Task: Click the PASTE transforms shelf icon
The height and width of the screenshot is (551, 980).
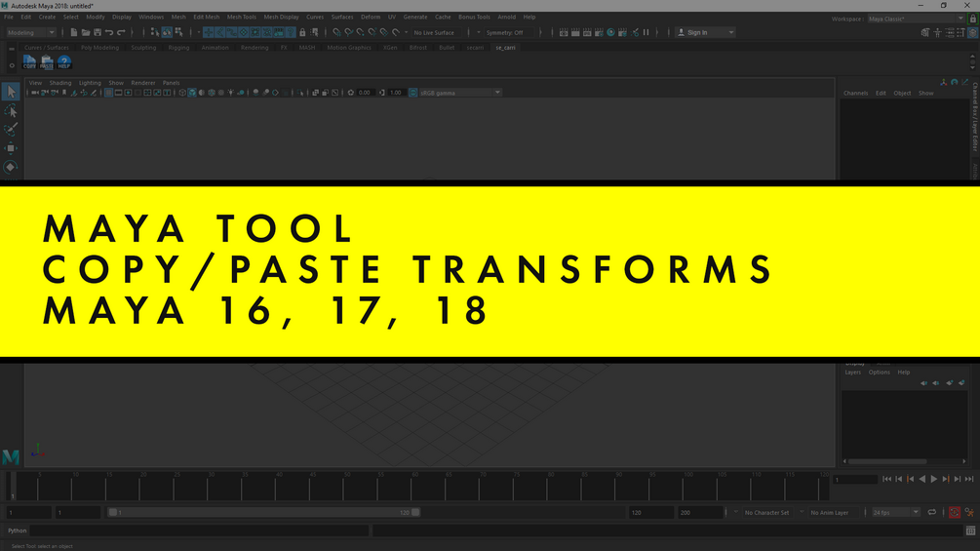Action: pyautogui.click(x=47, y=61)
